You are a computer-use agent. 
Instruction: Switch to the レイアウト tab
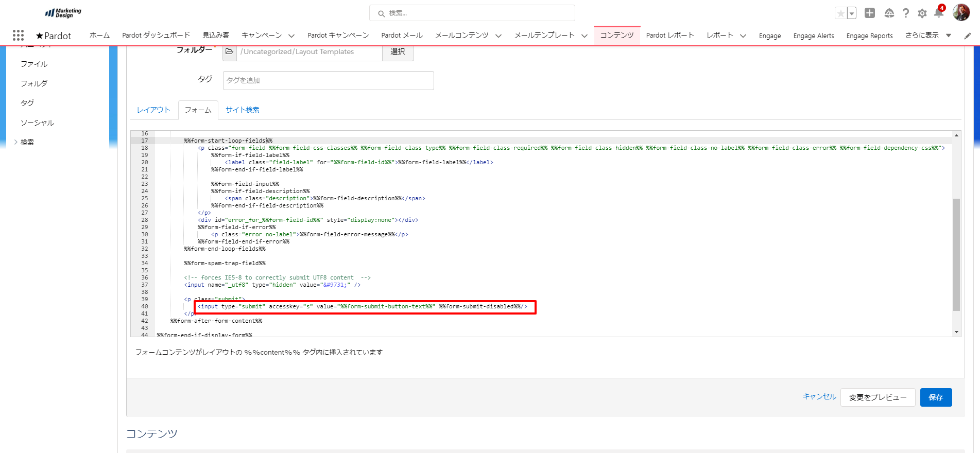153,110
